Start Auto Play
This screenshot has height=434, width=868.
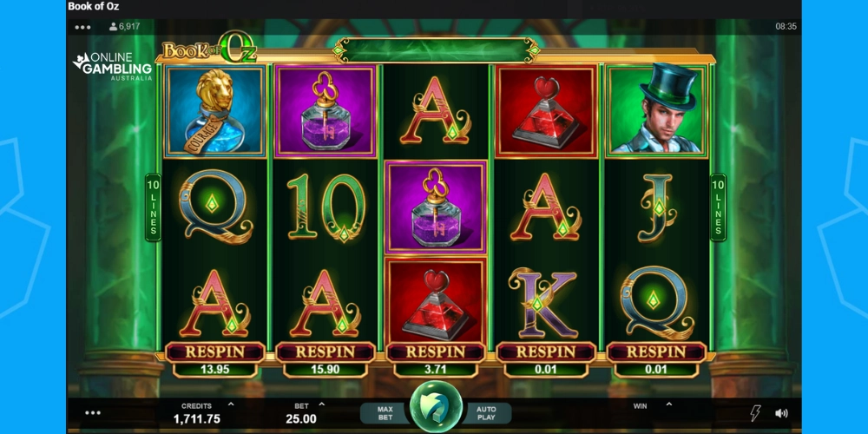(x=486, y=413)
